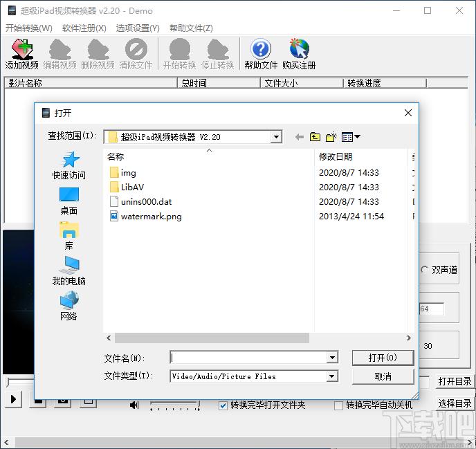Click the 转换进度 column header
Screen dimensions: 476x449
[x=385, y=83]
